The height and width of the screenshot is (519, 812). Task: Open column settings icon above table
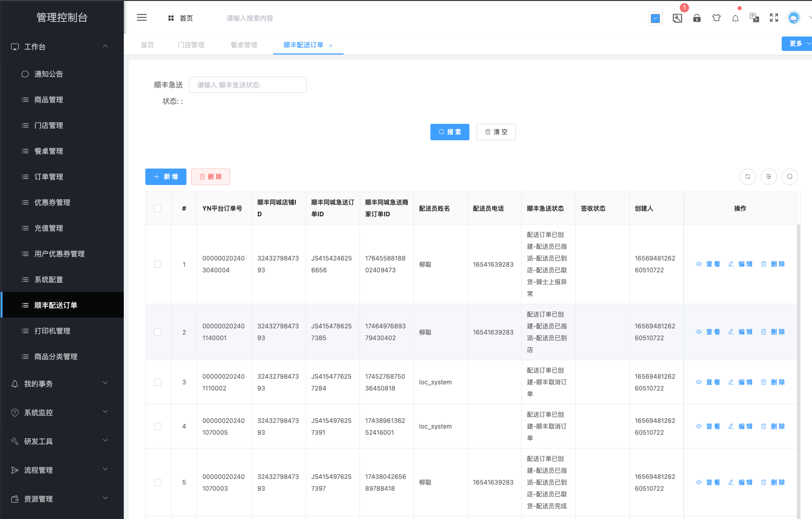click(769, 176)
